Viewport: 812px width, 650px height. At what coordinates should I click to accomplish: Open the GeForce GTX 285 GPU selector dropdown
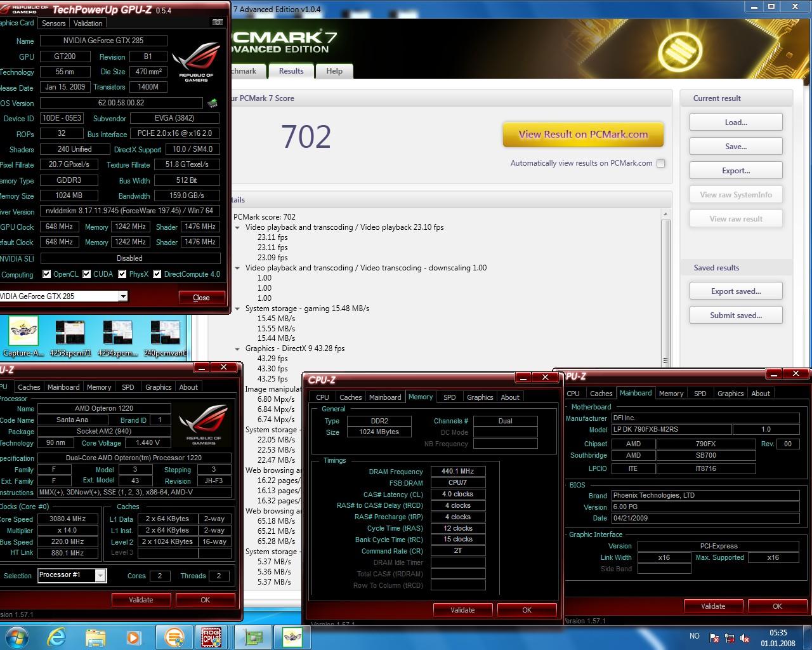pyautogui.click(x=123, y=296)
